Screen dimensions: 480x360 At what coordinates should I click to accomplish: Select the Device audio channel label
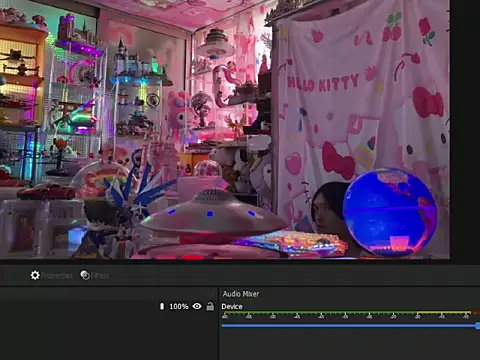click(232, 307)
